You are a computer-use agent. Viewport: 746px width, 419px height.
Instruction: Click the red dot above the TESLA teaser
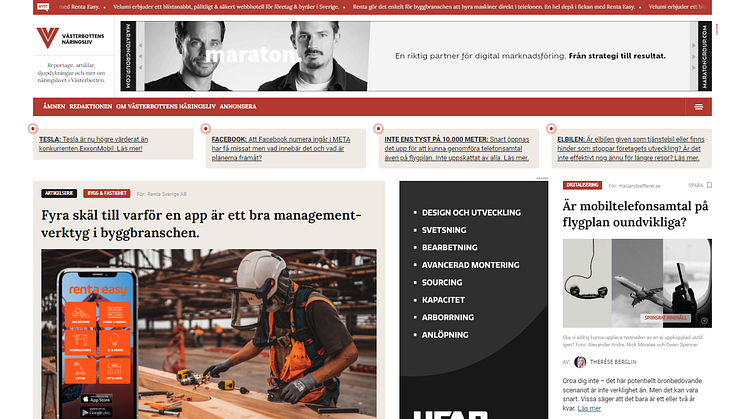[33, 128]
